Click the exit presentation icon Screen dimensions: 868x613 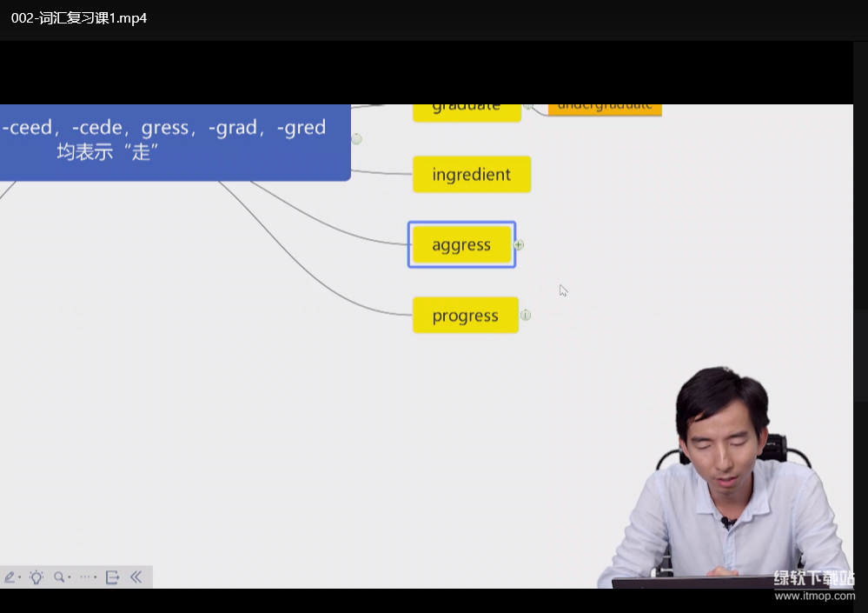(x=112, y=577)
